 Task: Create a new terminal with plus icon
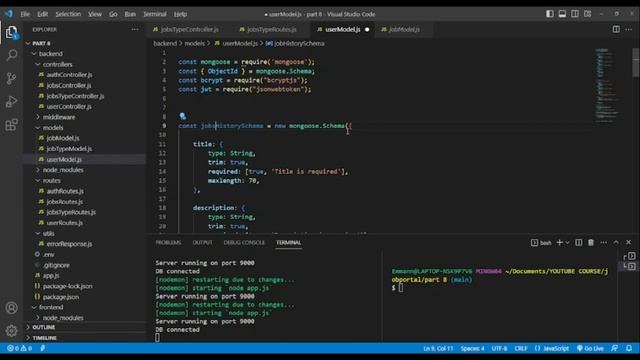click(x=560, y=242)
